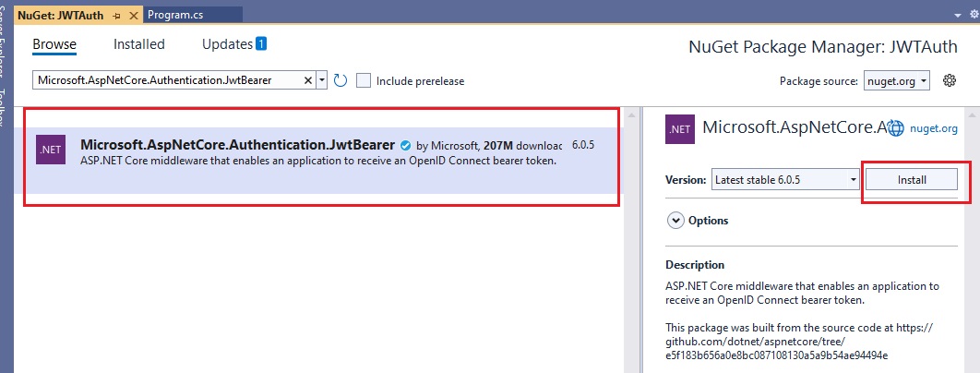Click the refresh search results icon
Screen dimensions: 980x373
[340, 80]
